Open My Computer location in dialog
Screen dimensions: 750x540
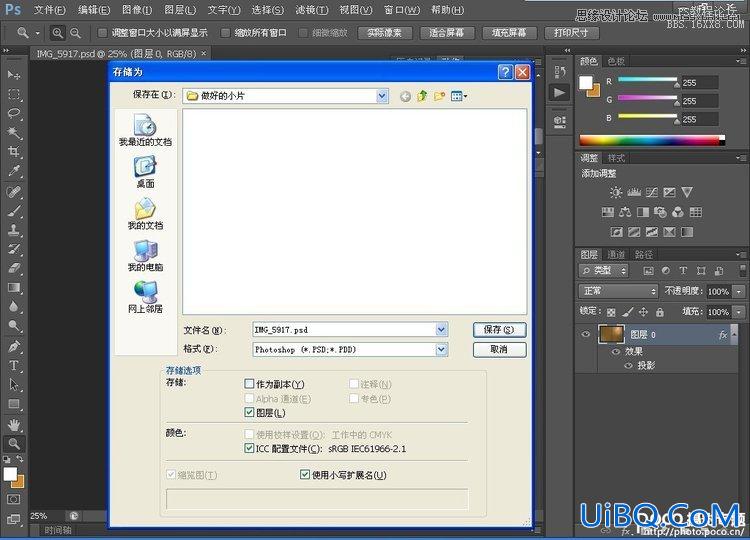145,256
